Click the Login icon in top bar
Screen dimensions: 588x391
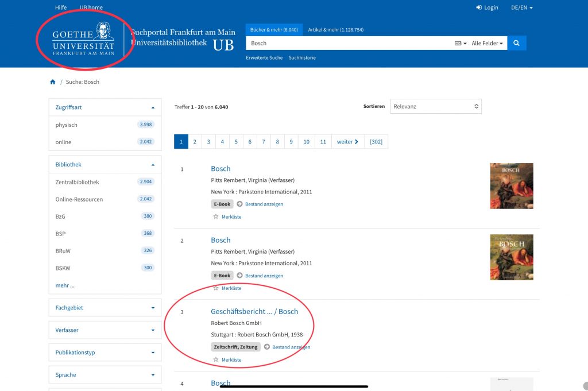tap(479, 7)
